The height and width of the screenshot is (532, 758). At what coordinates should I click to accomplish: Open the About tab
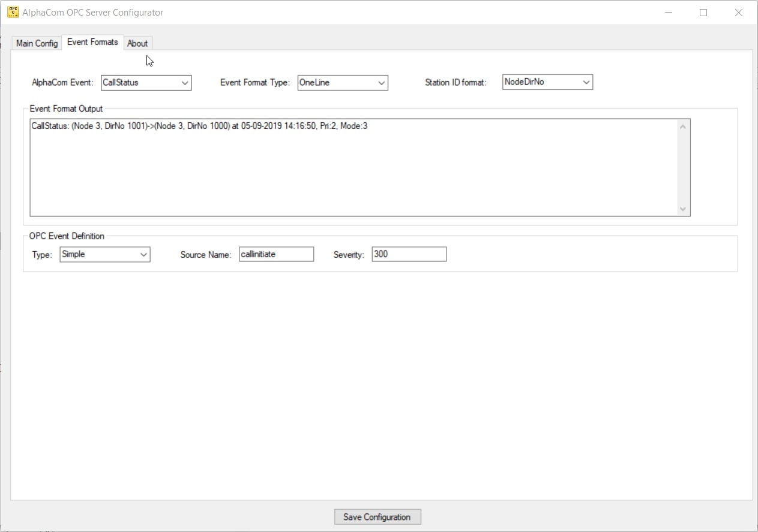(137, 43)
